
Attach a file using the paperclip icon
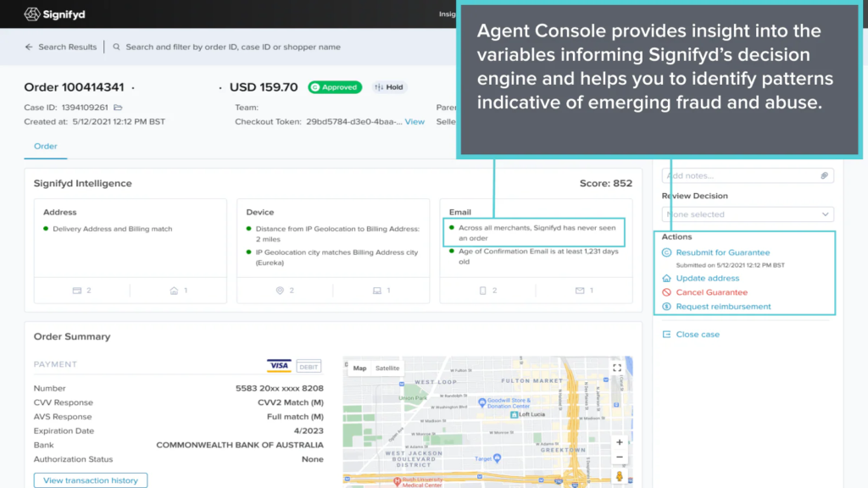click(824, 175)
